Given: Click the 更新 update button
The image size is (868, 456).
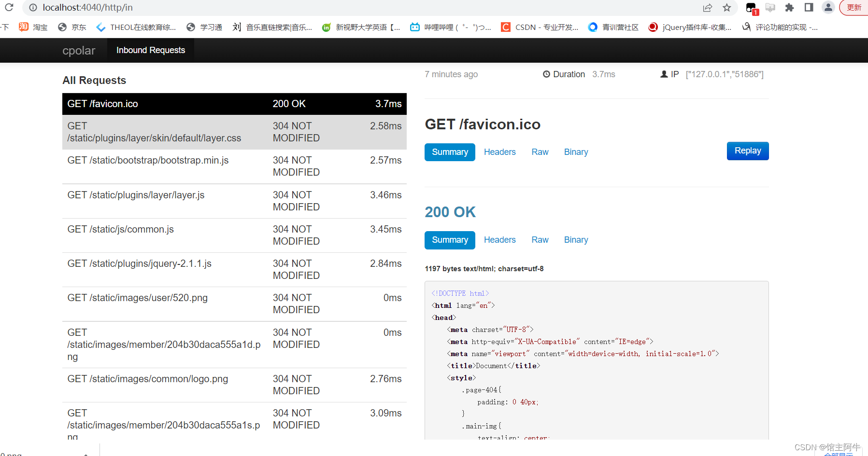Looking at the screenshot, I should [854, 7].
